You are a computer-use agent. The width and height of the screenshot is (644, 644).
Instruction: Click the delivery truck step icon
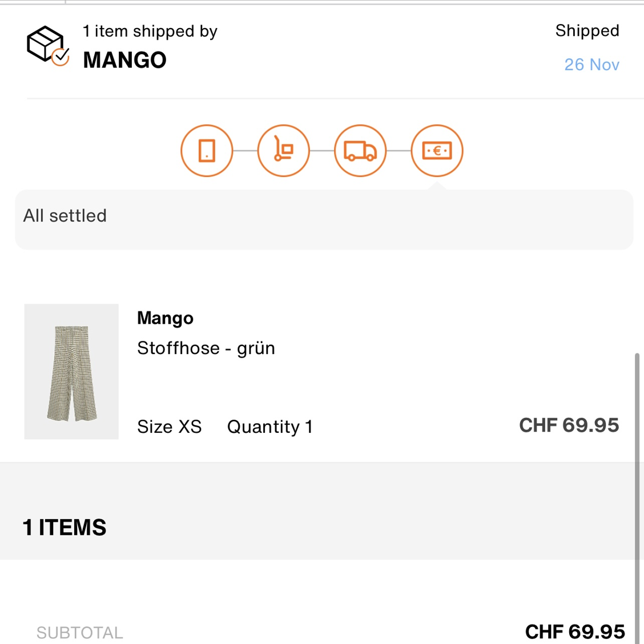[x=360, y=151]
